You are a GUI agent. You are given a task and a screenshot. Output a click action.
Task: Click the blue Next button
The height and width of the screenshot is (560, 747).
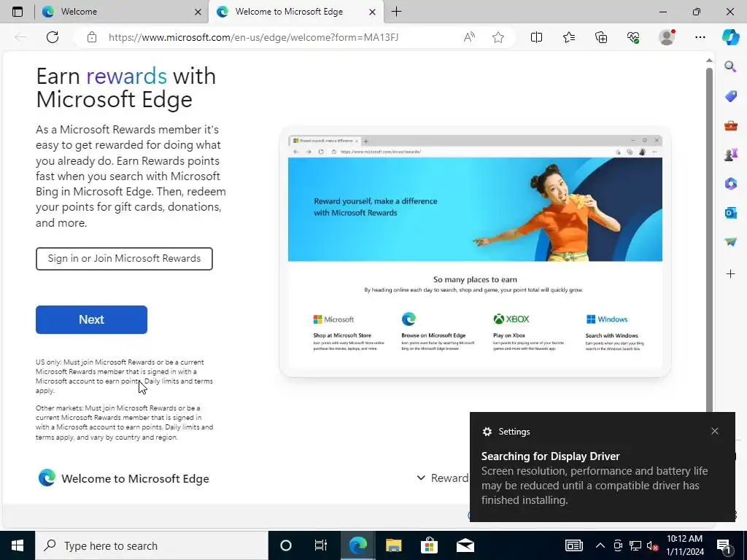pos(91,319)
